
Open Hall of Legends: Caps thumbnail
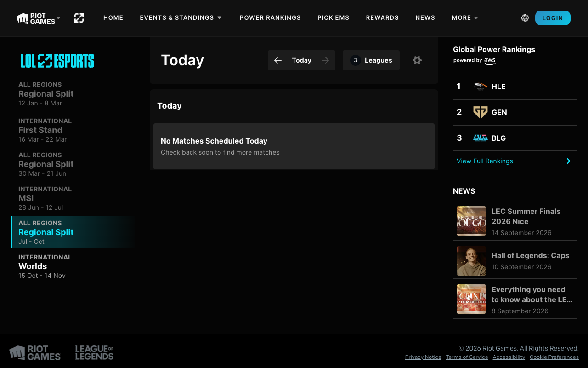[471, 261]
